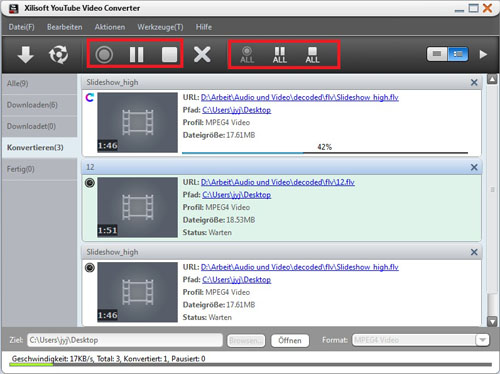Click the convert circular arrows icon
Image resolution: width=500 pixels, height=374 pixels.
pyautogui.click(x=58, y=54)
